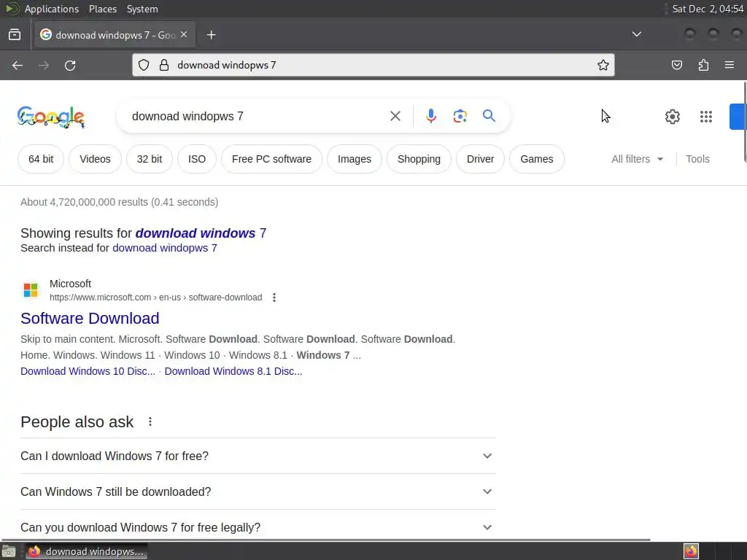Click the 'About 4,720,000,000 results' text

coord(119,202)
